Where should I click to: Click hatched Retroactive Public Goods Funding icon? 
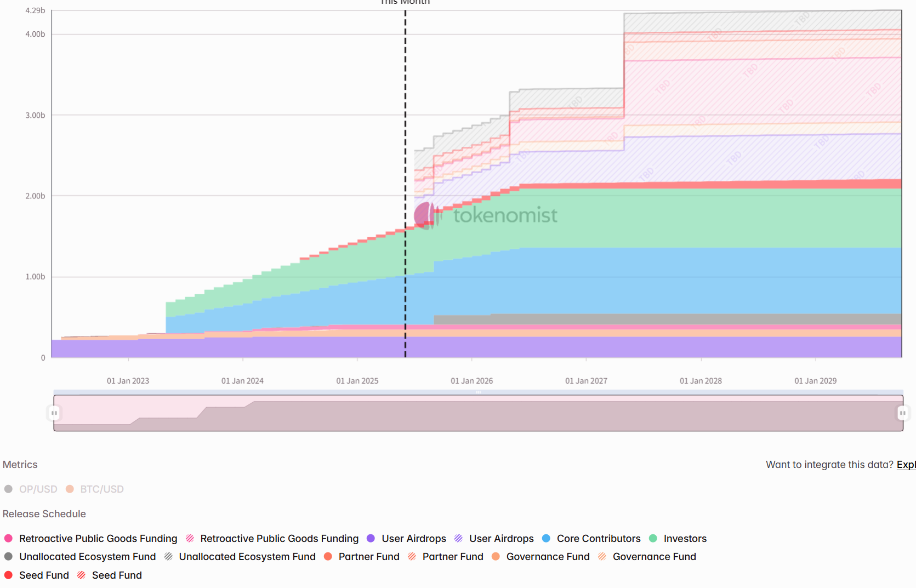click(190, 538)
